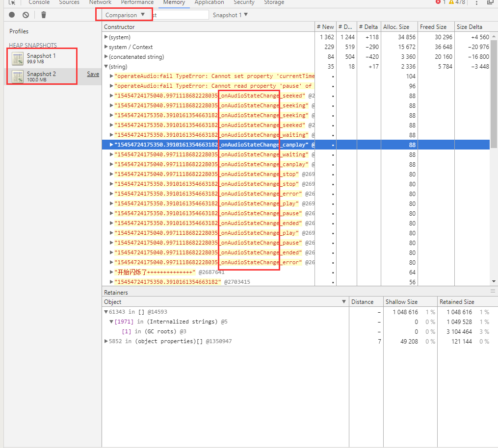
Task: Click the 1 048 616 Shallow Size value
Action: pyautogui.click(x=405, y=312)
